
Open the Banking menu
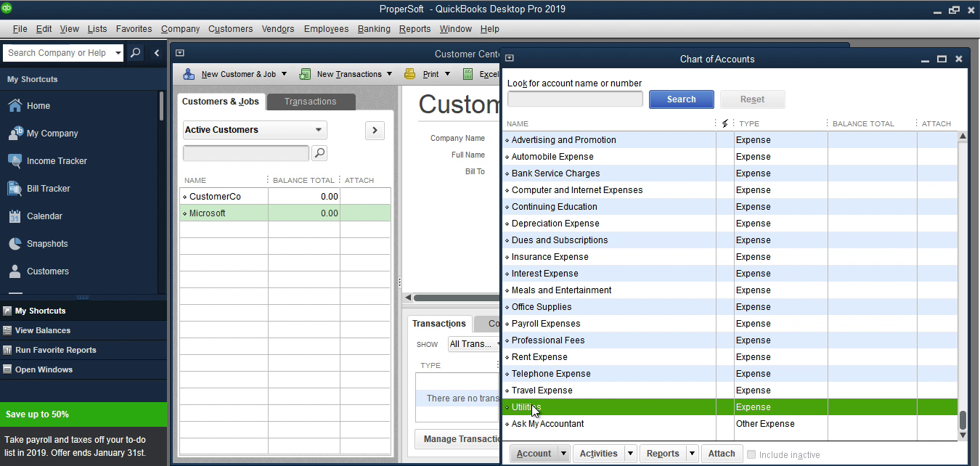(x=374, y=29)
